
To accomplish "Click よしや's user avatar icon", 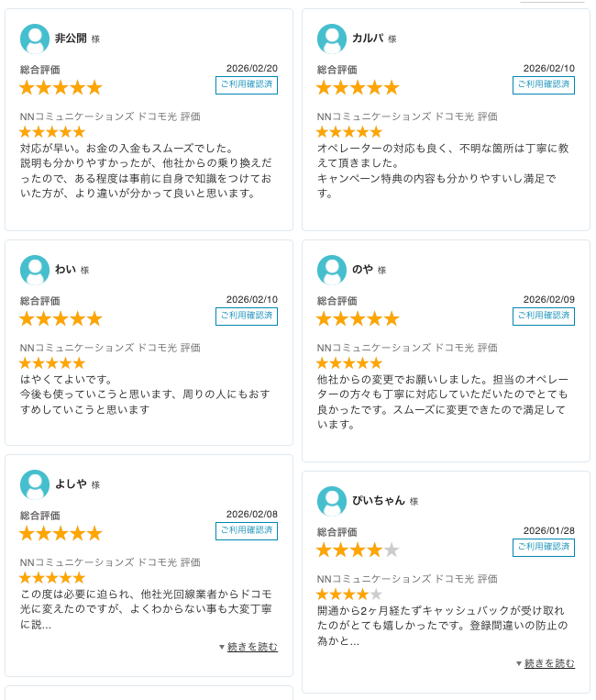I will [x=35, y=484].
